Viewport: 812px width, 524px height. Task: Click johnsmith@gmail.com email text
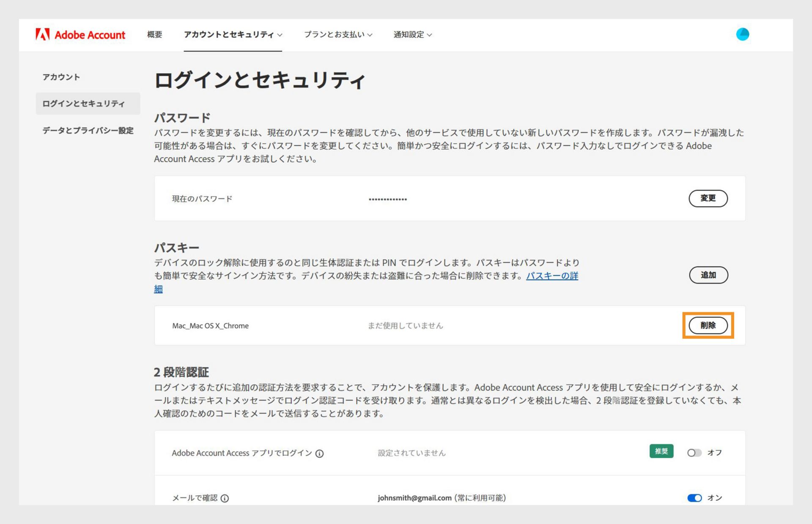[414, 498]
